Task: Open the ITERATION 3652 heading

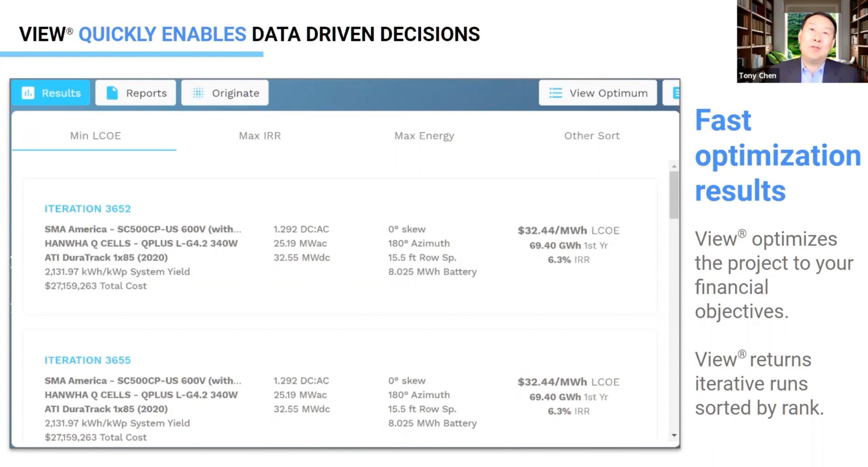Action: (x=87, y=209)
